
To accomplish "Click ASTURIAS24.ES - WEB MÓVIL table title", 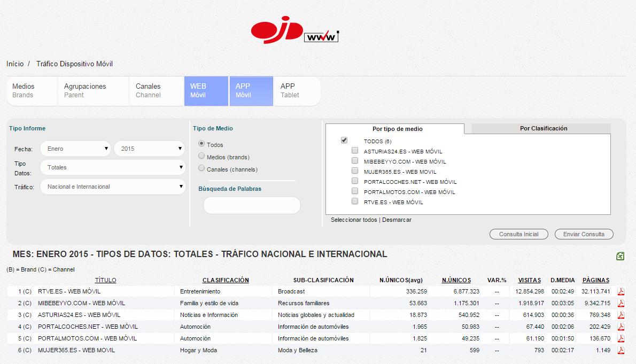I will pos(79,315).
